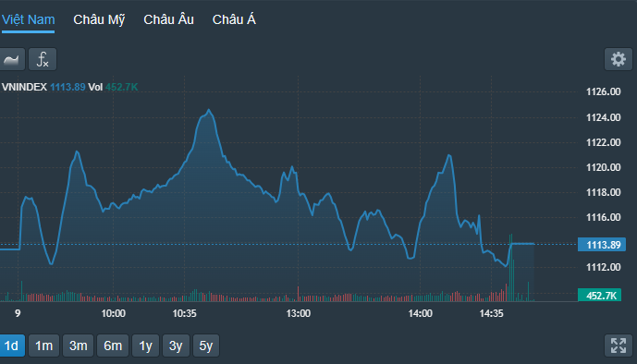Click the 13:00 time axis label
The image size is (637, 364).
point(299,314)
